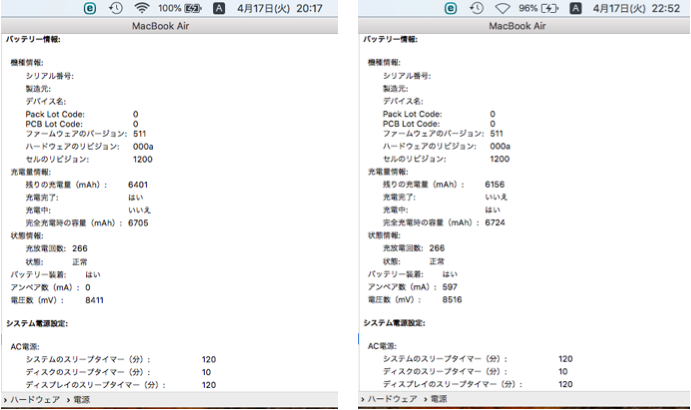Click the システム電源設定 heading in the 22:52 window
The height and width of the screenshot is (410, 691).
tap(394, 323)
